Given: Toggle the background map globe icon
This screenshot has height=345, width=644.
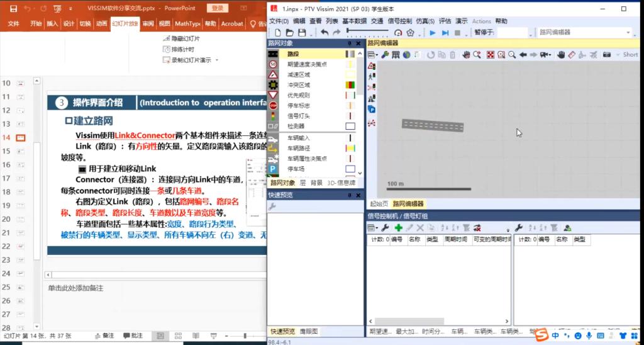Looking at the screenshot, I should pos(407,55).
